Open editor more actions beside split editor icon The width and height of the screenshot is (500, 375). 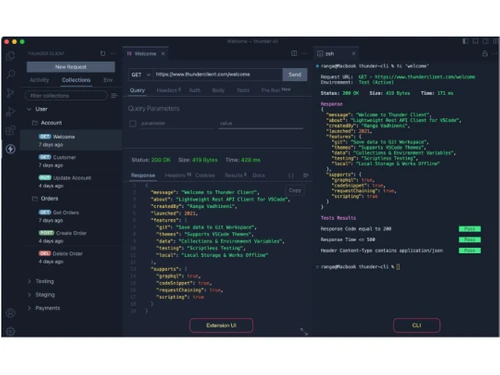304,53
